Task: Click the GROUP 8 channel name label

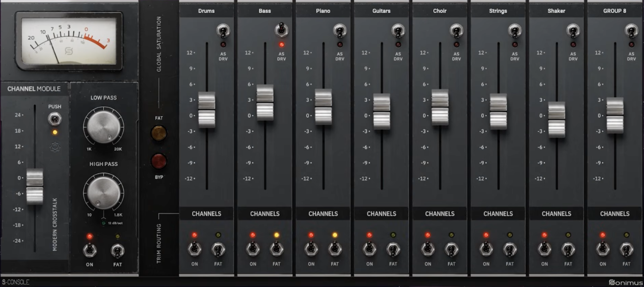Action: pyautogui.click(x=615, y=11)
